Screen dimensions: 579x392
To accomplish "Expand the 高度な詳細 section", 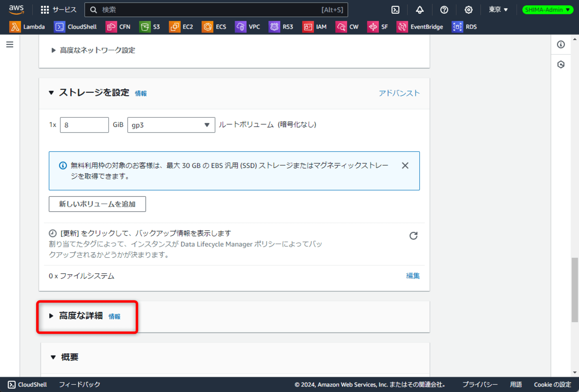I will point(51,316).
